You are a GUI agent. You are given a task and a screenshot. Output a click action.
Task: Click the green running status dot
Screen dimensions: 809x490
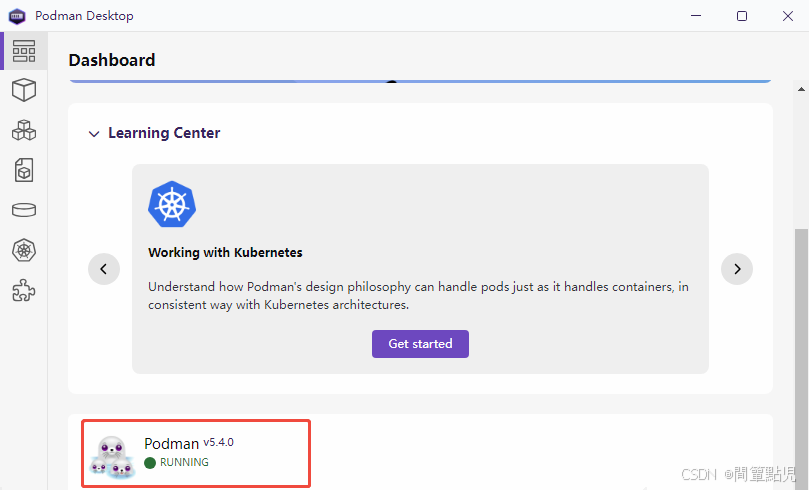[150, 463]
